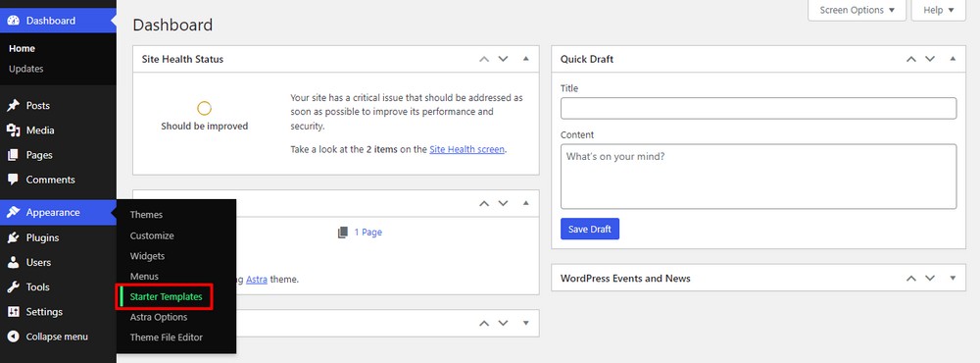This screenshot has width=980, height=363.
Task: Open the Screen Options dropdown
Action: [857, 10]
